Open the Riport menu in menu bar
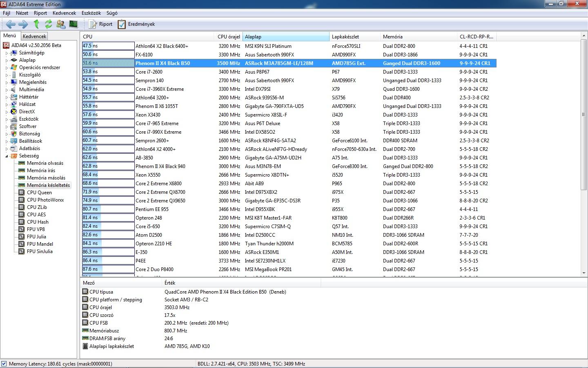588x368 pixels. tap(40, 13)
